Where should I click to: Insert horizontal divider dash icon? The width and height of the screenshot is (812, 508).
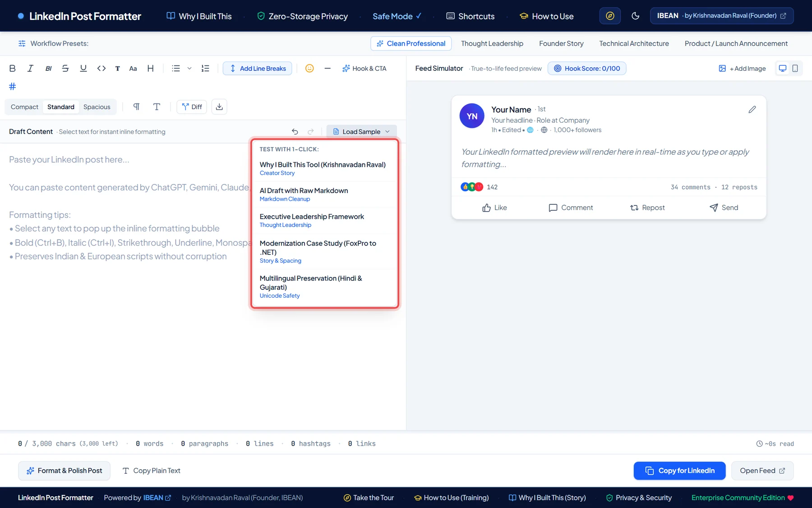click(328, 69)
